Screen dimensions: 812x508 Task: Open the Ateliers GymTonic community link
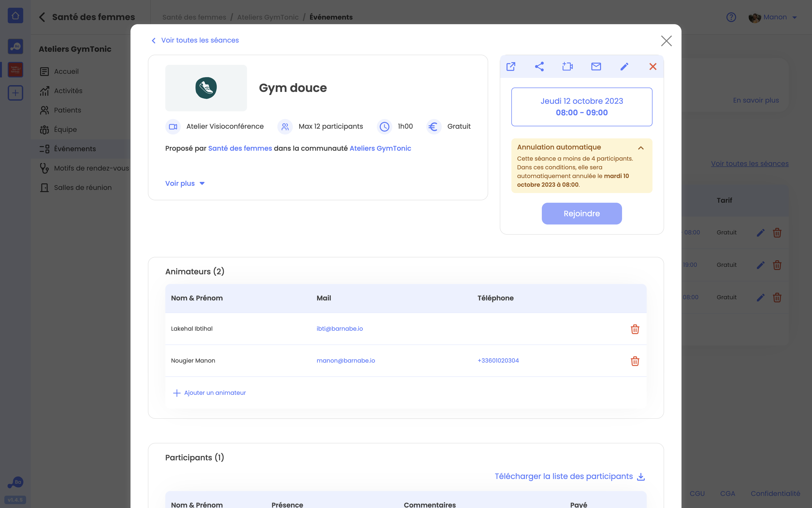pyautogui.click(x=380, y=149)
